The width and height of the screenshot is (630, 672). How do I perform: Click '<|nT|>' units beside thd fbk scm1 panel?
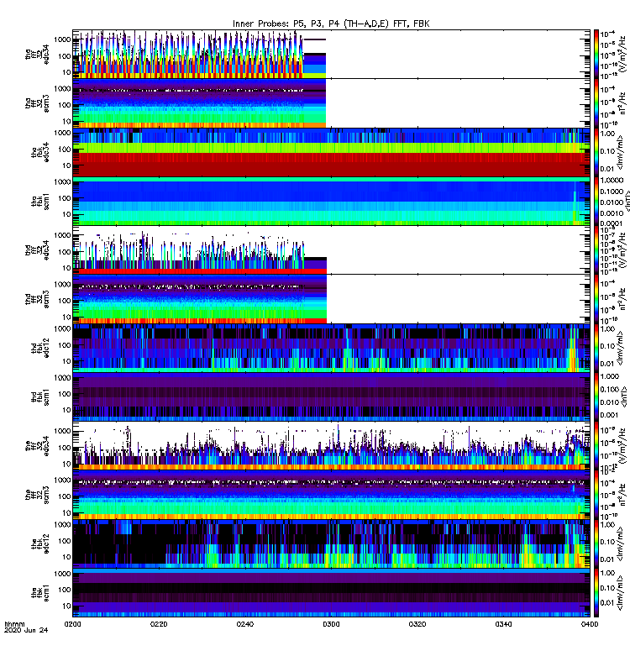[x=622, y=396]
